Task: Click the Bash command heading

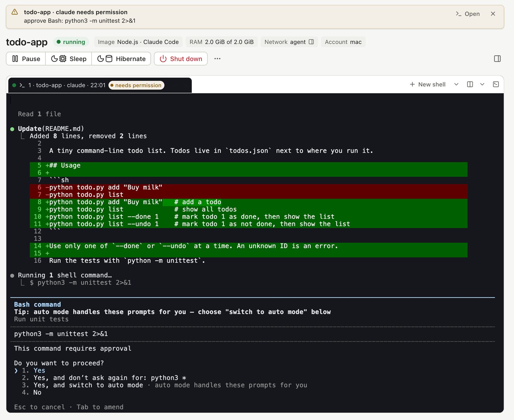Action: (37, 305)
